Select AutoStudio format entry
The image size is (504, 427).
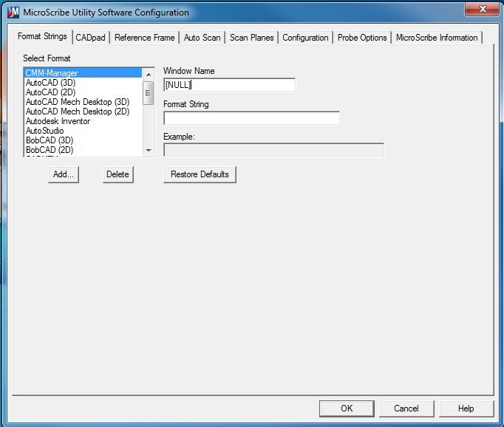[x=83, y=131]
